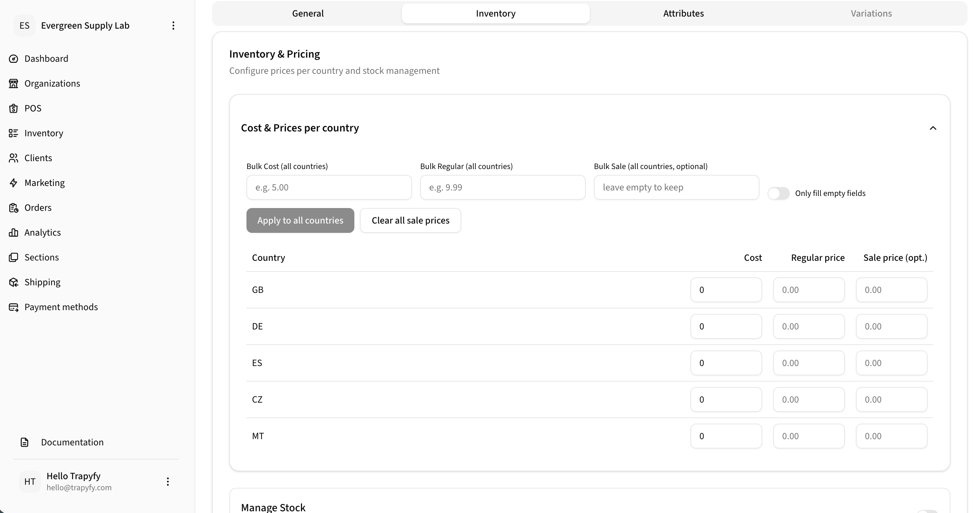
Task: Click the CZ Cost field
Action: [726, 399]
